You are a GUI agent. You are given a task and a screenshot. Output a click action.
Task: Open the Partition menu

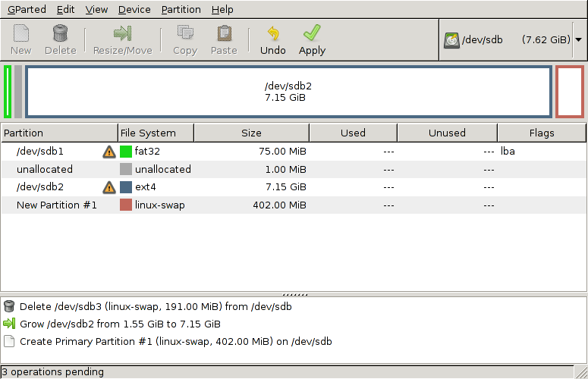[x=181, y=9]
